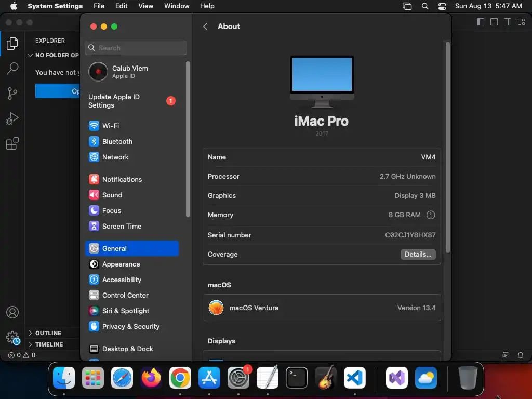The width and height of the screenshot is (532, 399).
Task: Click the Memory info icon
Action: pos(431,215)
